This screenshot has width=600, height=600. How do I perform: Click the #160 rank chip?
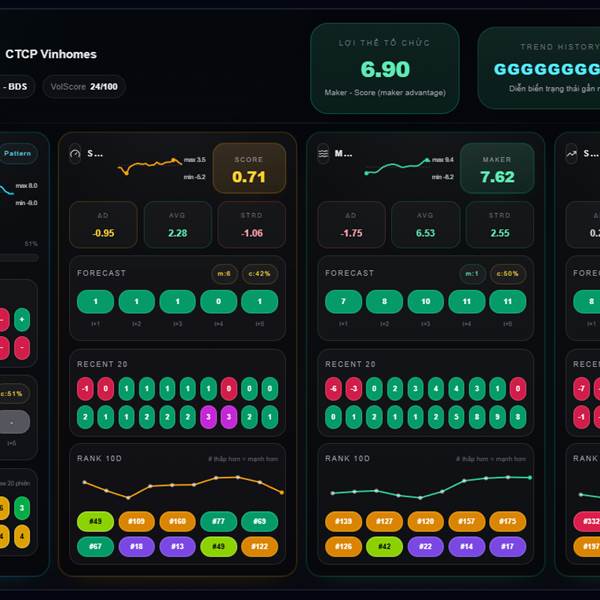coord(178,521)
